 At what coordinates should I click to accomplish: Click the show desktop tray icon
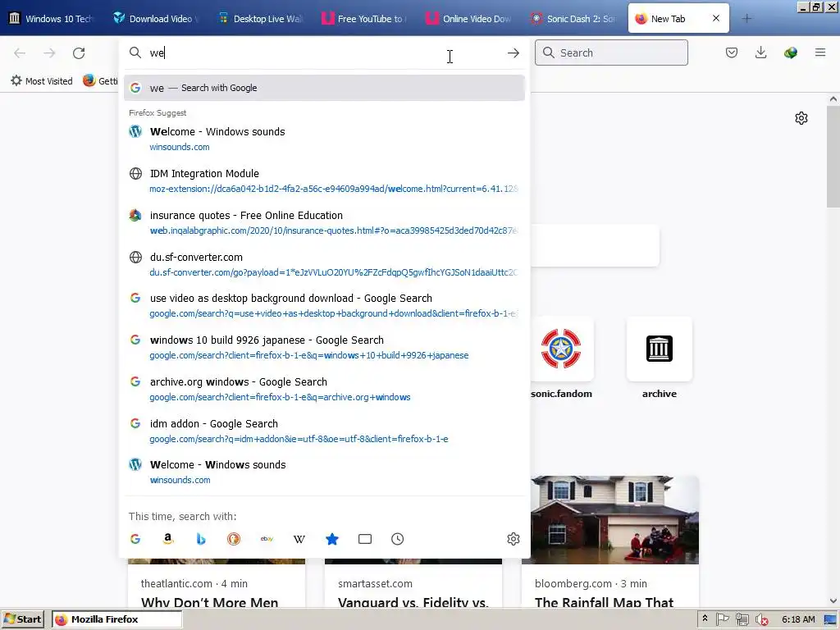(x=830, y=619)
